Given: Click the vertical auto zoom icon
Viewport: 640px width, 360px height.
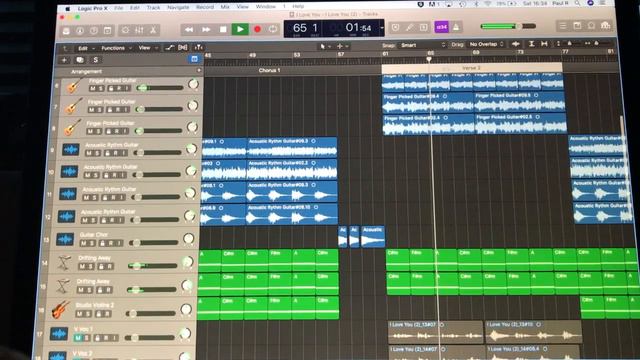Looking at the screenshot, I should coord(531,44).
